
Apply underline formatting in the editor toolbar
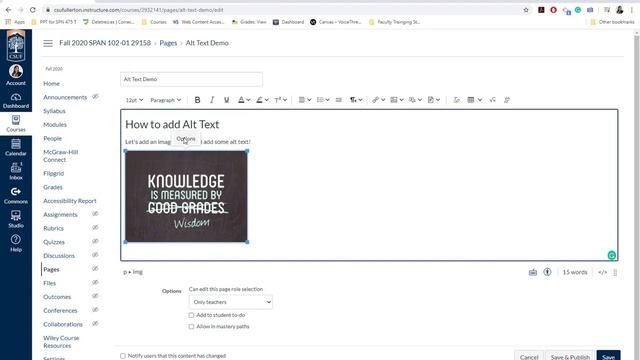(x=227, y=100)
